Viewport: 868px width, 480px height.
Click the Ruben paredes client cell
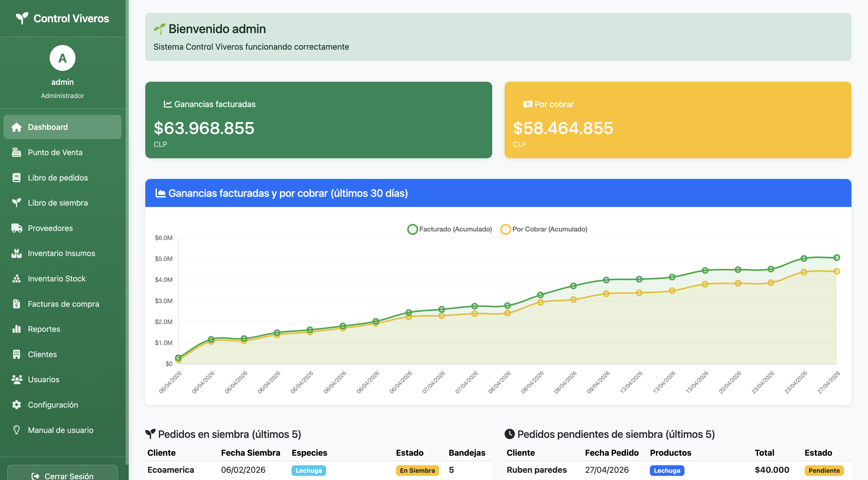pyautogui.click(x=537, y=470)
